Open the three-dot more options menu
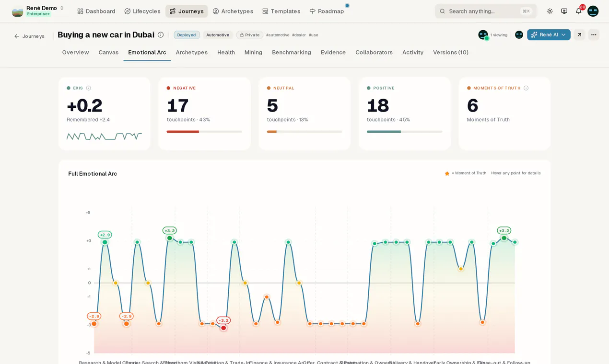The image size is (609, 364). [594, 35]
